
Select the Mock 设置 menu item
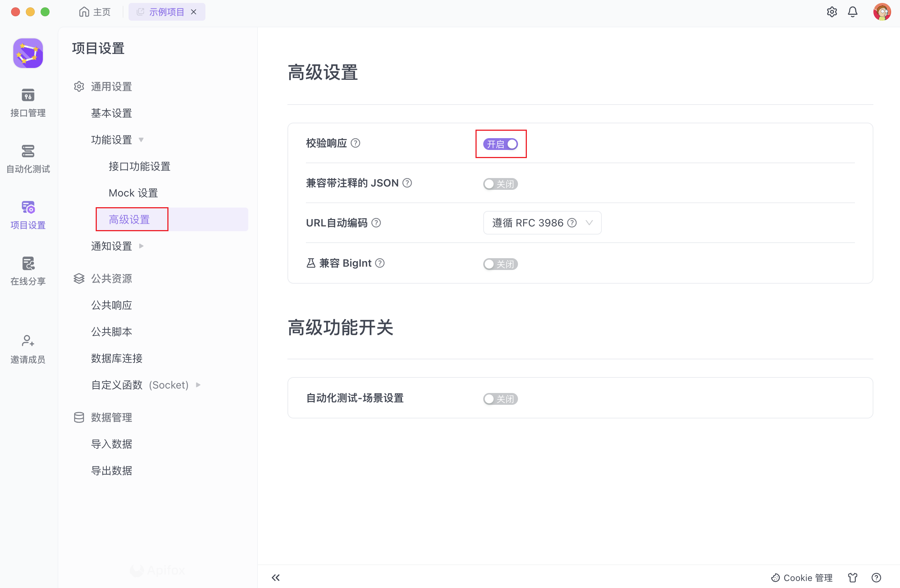point(133,193)
